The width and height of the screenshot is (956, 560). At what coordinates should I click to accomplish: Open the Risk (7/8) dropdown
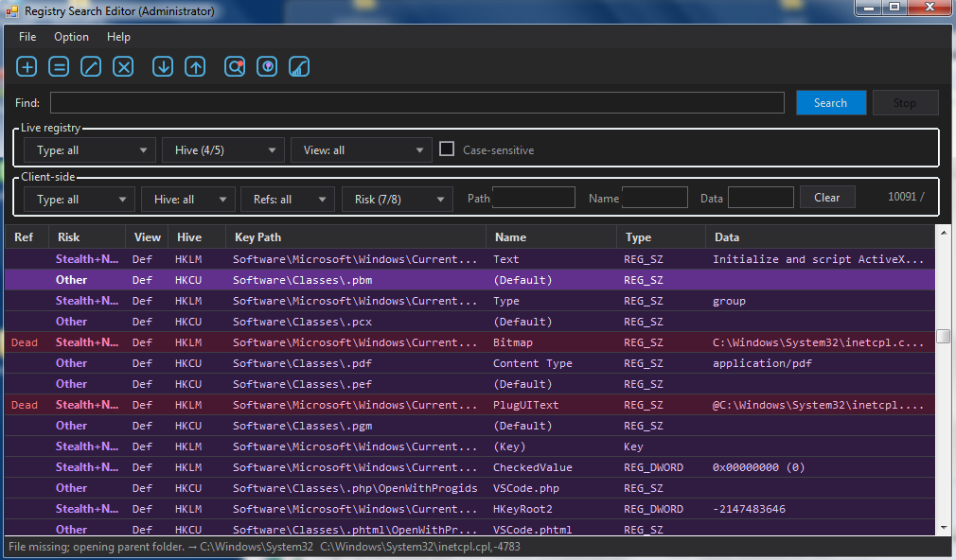[397, 200]
